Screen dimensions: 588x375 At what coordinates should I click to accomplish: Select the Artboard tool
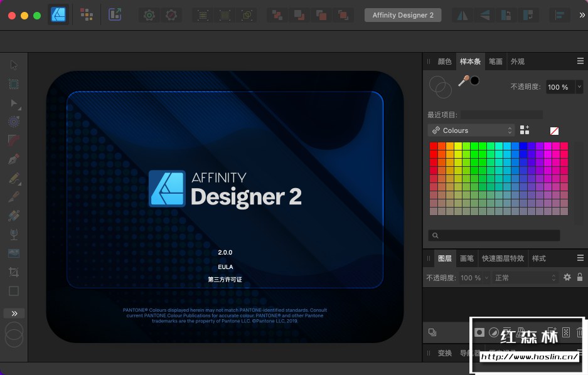[14, 84]
